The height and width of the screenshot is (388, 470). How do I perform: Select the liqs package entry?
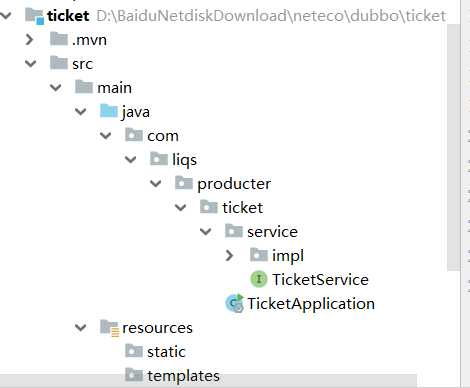(174, 160)
